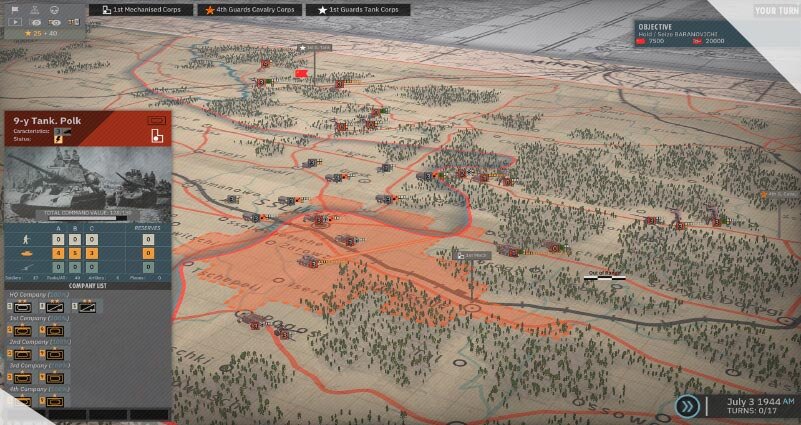Click the infantry row soldier icon
Viewport: 801px width, 425px height.
tap(27, 239)
